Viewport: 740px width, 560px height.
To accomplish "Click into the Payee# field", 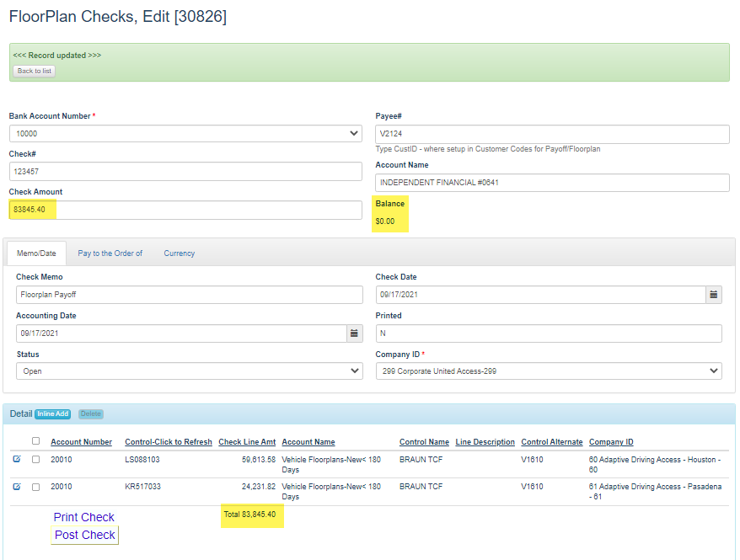I will (553, 134).
